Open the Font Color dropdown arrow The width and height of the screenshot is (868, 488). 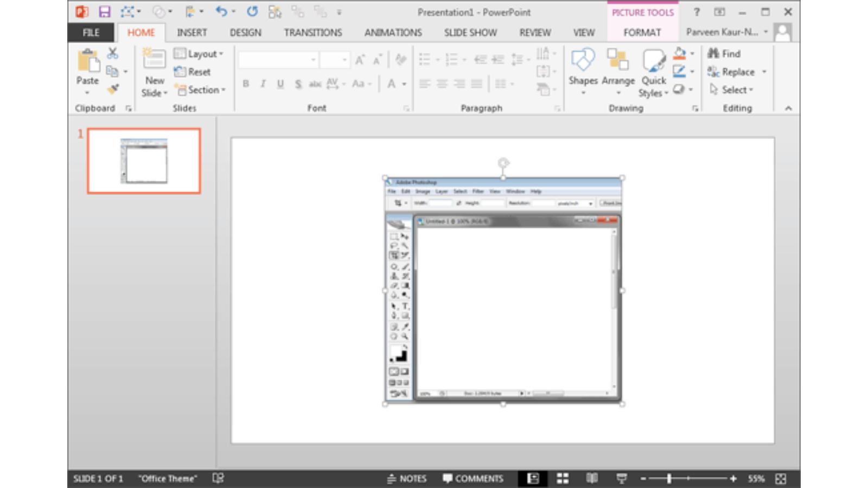[404, 84]
